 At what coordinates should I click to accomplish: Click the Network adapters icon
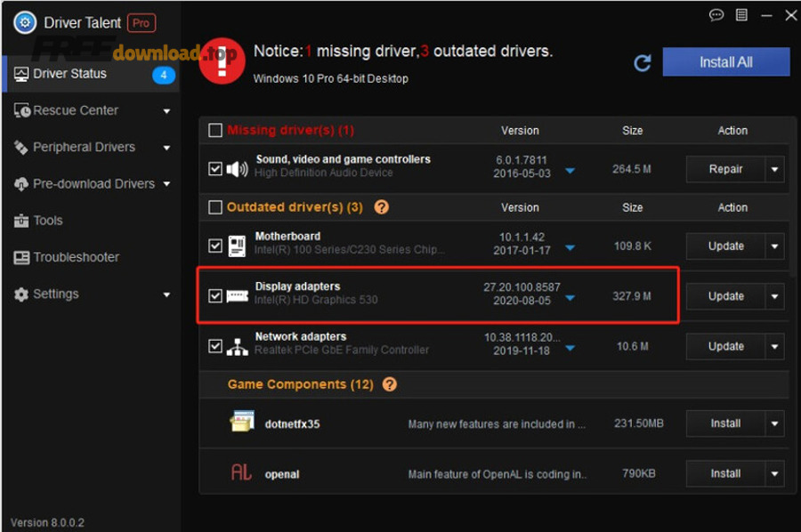[x=237, y=347]
